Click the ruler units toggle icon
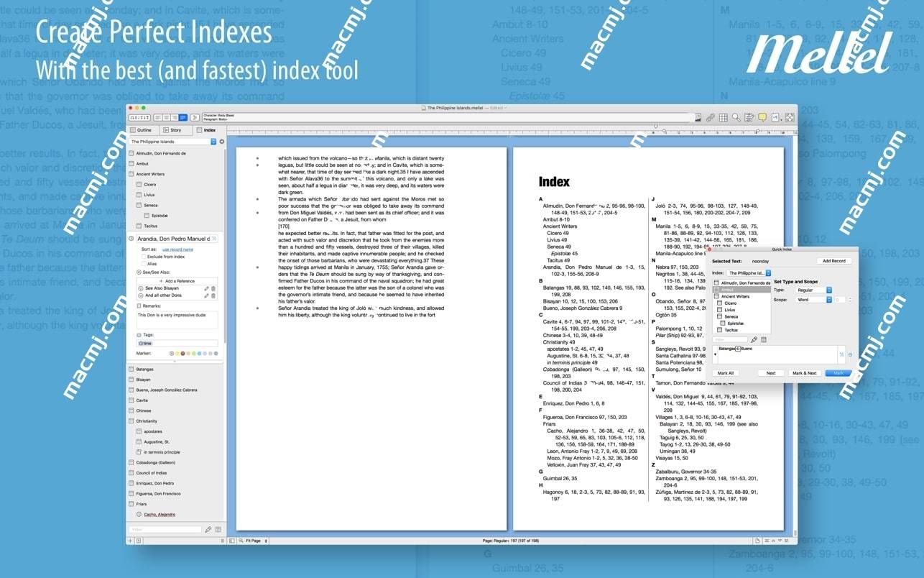Image resolution: width=924 pixels, height=578 pixels. 139,118
